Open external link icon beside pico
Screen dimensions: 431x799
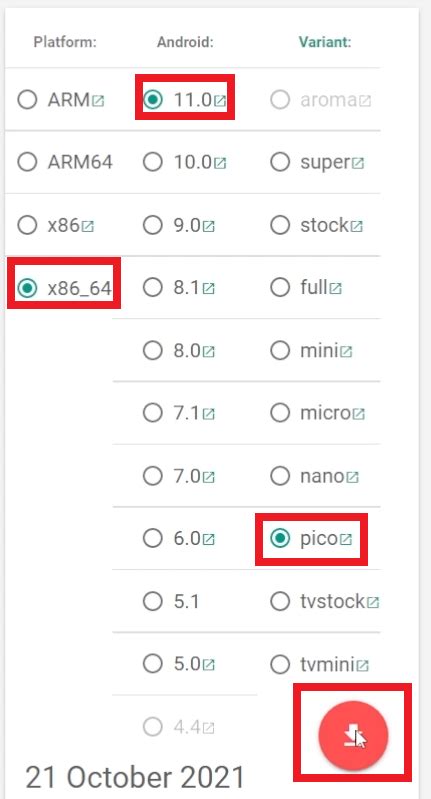pyautogui.click(x=345, y=539)
